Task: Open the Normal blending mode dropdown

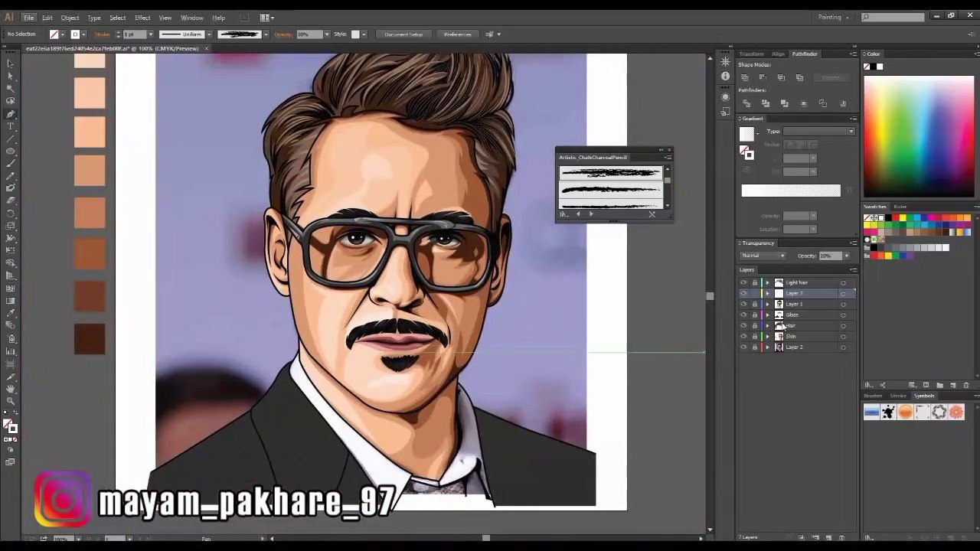Action: point(763,256)
